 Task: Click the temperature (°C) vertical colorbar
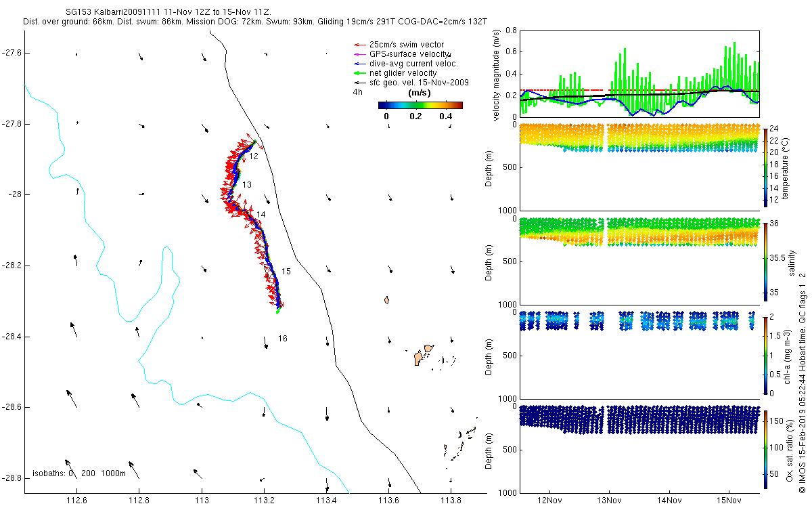pyautogui.click(x=765, y=167)
